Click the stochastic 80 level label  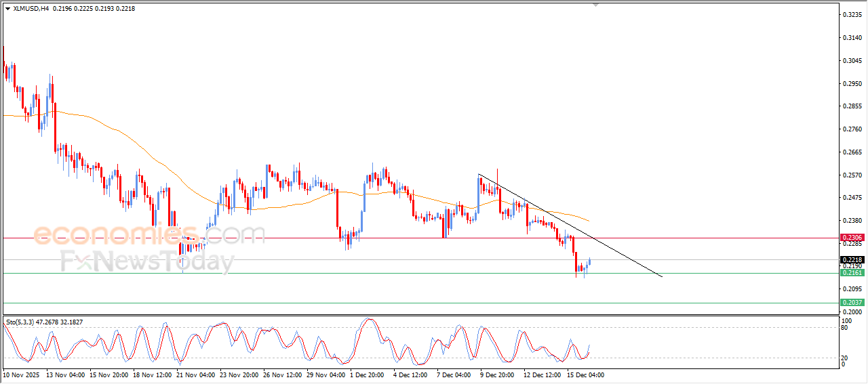click(x=844, y=328)
